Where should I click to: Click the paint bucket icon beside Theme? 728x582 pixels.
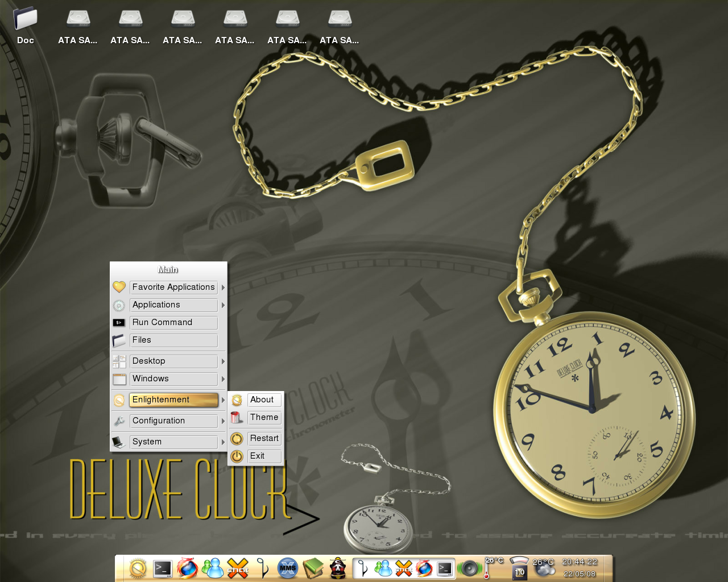point(237,418)
